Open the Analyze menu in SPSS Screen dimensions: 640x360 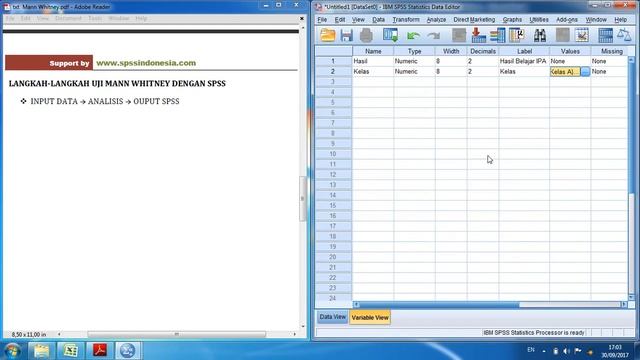point(436,20)
